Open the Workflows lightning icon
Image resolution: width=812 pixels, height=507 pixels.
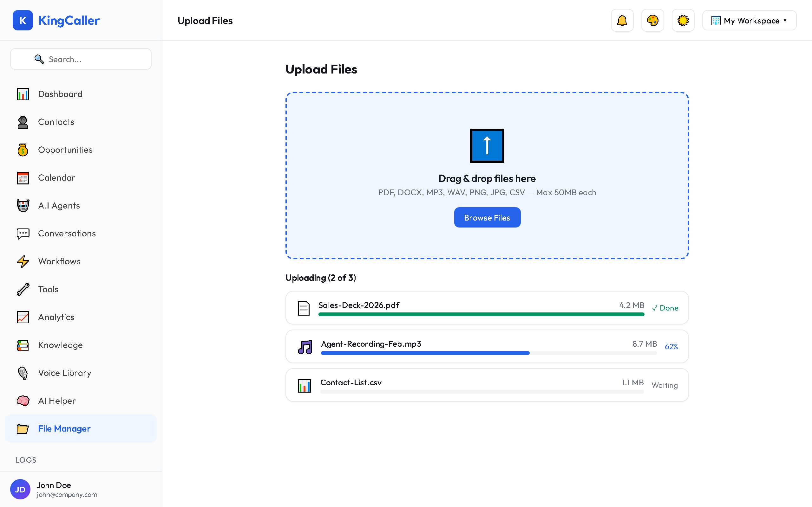click(x=23, y=261)
